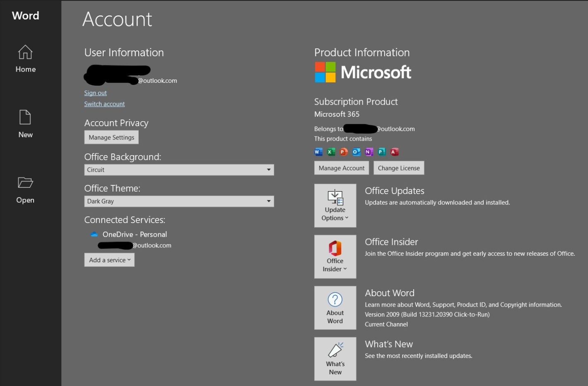Viewport: 588px width, 386px height.
Task: Click the OneDrive - Personal service entry
Action: 135,235
